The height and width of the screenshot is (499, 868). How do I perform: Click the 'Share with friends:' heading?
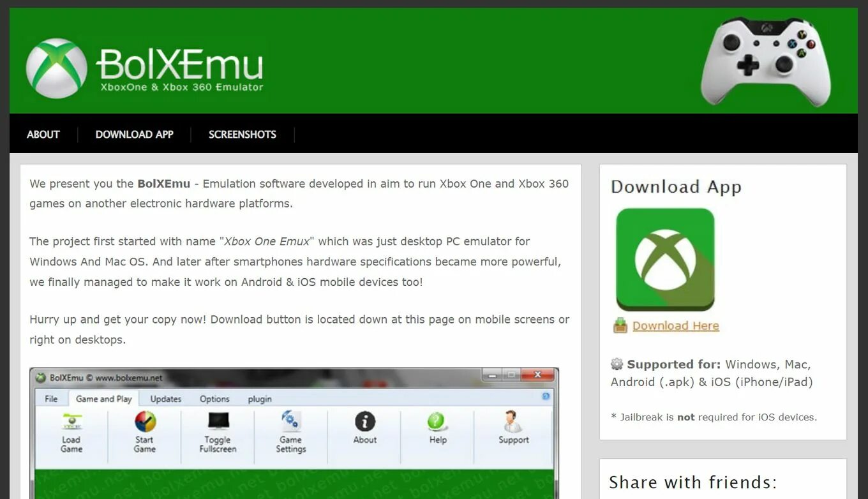693,482
